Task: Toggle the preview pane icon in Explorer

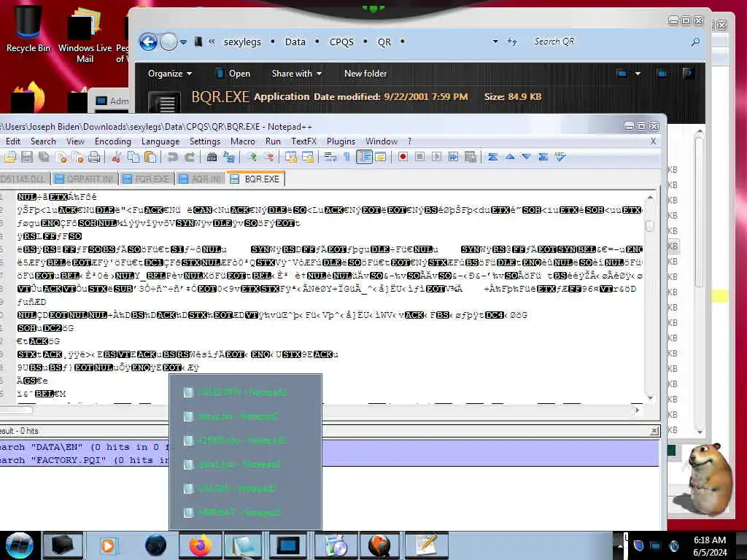Action: (x=662, y=74)
